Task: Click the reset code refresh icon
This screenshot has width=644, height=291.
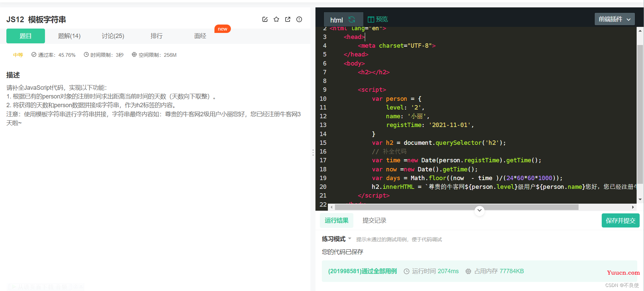Action: [x=352, y=19]
